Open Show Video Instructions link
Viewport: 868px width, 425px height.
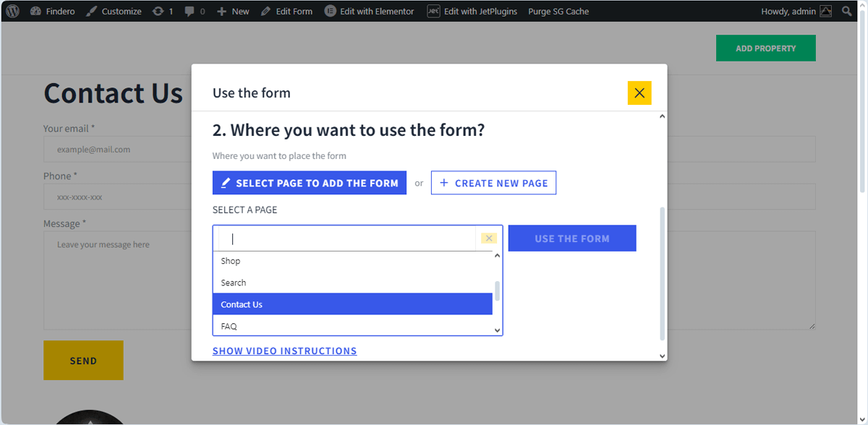284,351
